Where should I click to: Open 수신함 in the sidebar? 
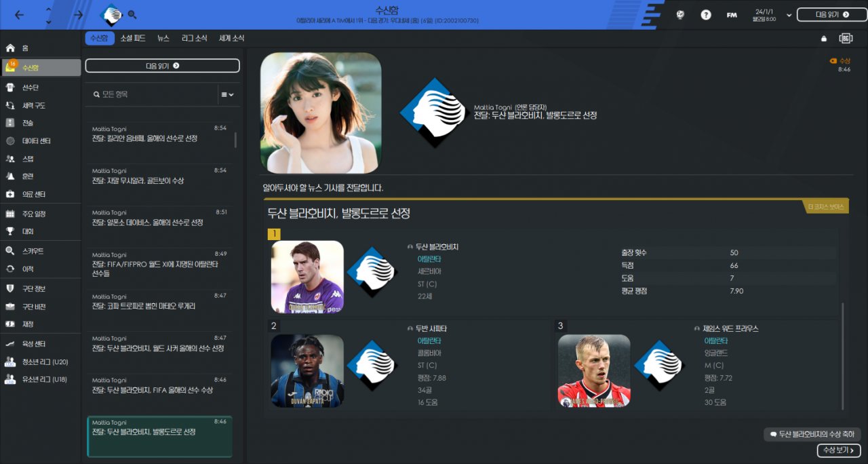click(41, 67)
